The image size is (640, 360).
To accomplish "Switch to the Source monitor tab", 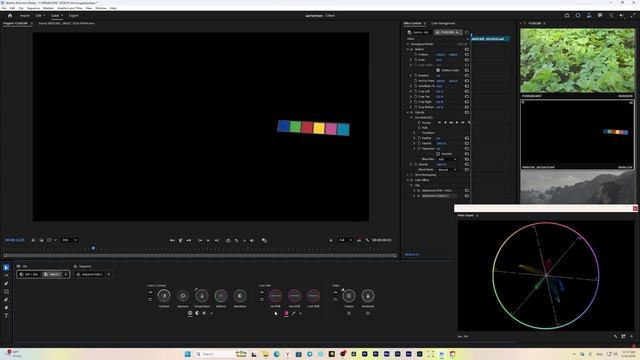I will 66,23.
